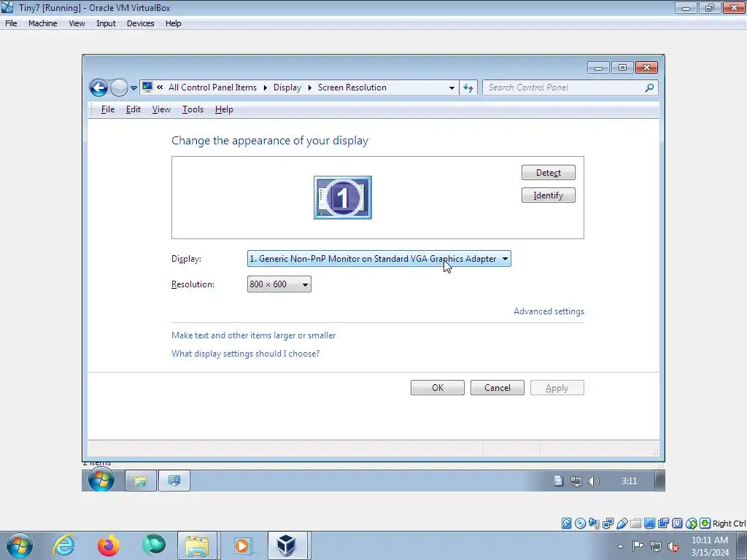This screenshot has width=747, height=560.
Task: Open the VirtualBox Input menu
Action: (x=106, y=23)
